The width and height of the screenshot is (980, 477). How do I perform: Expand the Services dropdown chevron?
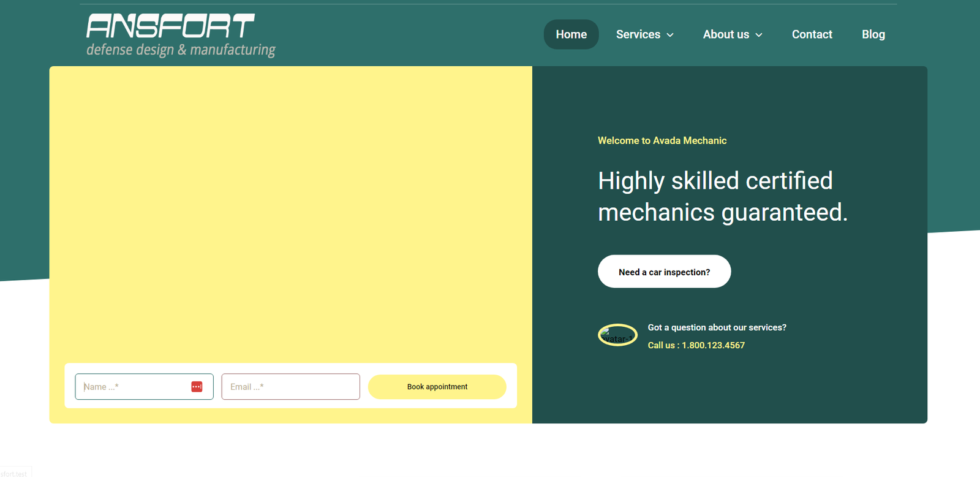(x=670, y=35)
